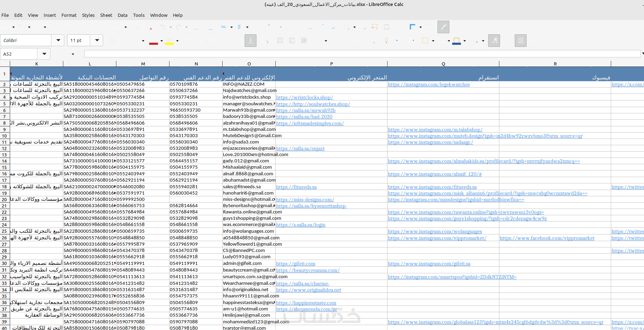This screenshot has height=330, width=644.
Task: Click the Paste icon
Action: click(x=117, y=27)
